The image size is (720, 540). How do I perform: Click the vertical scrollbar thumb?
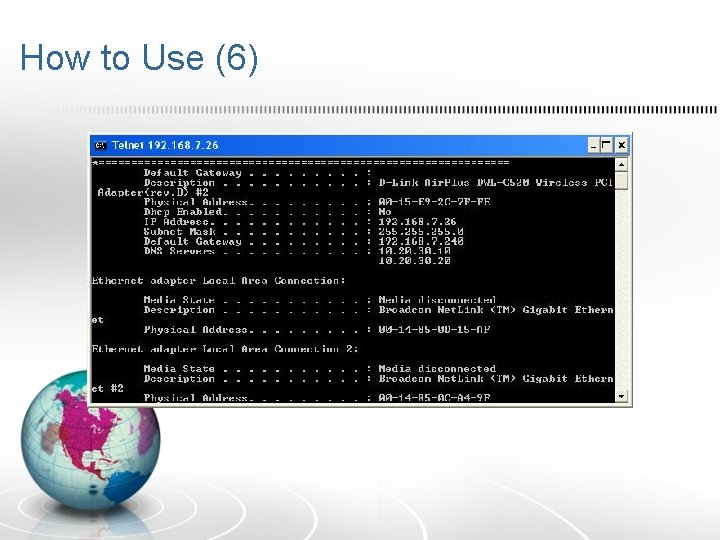(x=621, y=180)
